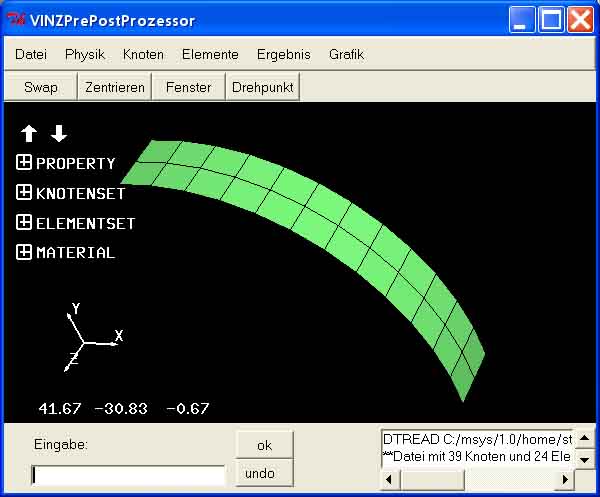Maximize the VINZPrePostProzessor window
The width and height of the screenshot is (600, 497).
pyautogui.click(x=551, y=20)
